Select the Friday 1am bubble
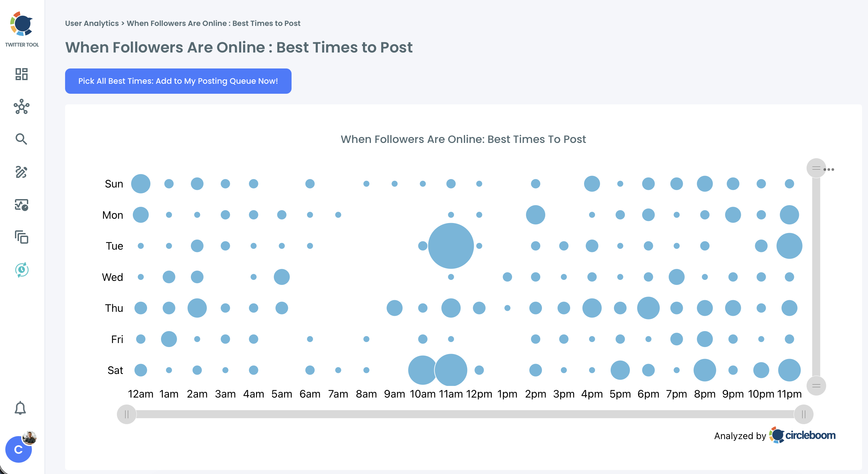 [x=169, y=339]
